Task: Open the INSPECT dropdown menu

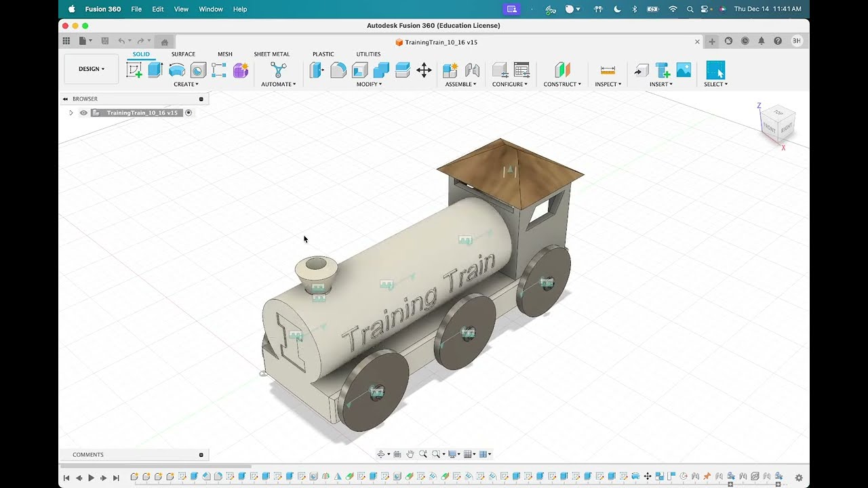Action: [x=608, y=84]
